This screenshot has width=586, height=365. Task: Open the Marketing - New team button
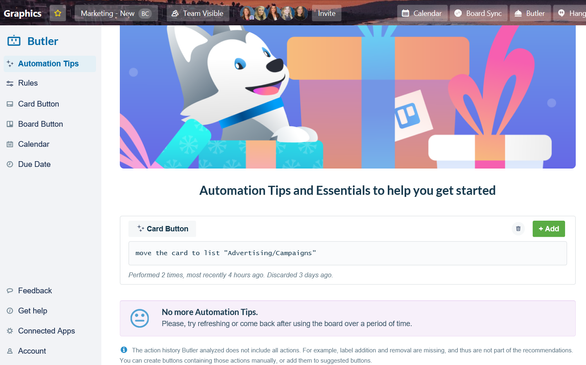[x=116, y=13]
